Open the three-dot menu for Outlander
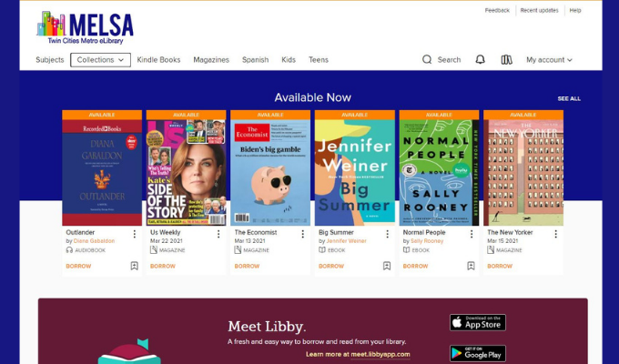The width and height of the screenshot is (619, 364). pyautogui.click(x=135, y=234)
